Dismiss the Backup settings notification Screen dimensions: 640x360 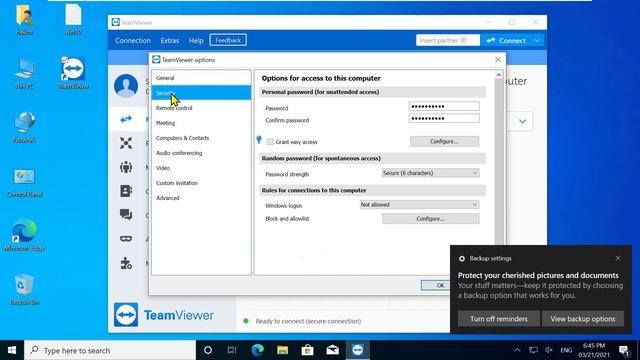618,258
